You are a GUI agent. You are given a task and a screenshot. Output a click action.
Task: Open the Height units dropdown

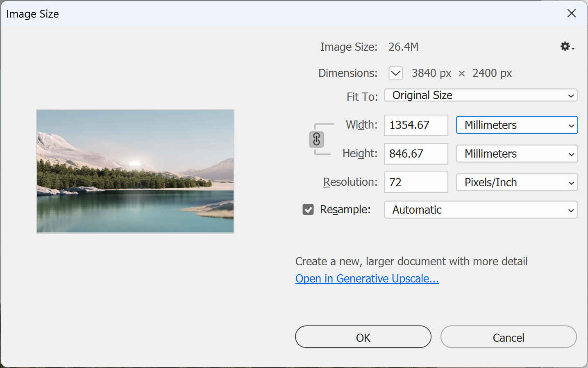(x=517, y=154)
